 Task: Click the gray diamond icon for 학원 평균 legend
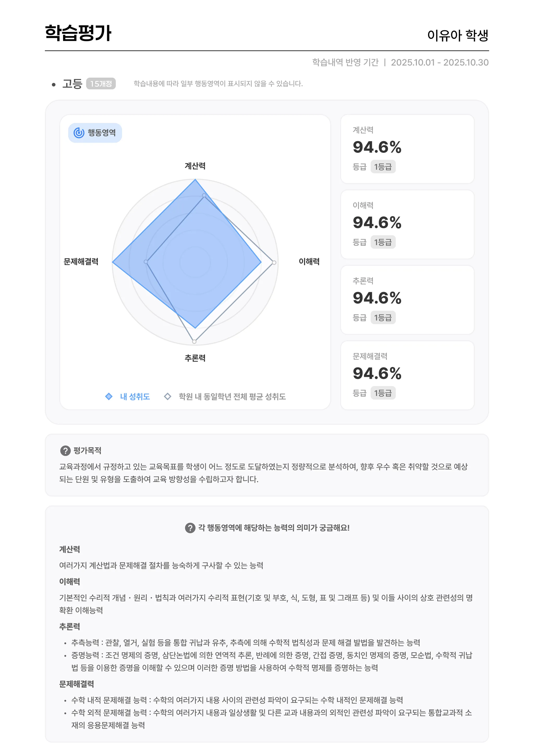[167, 397]
